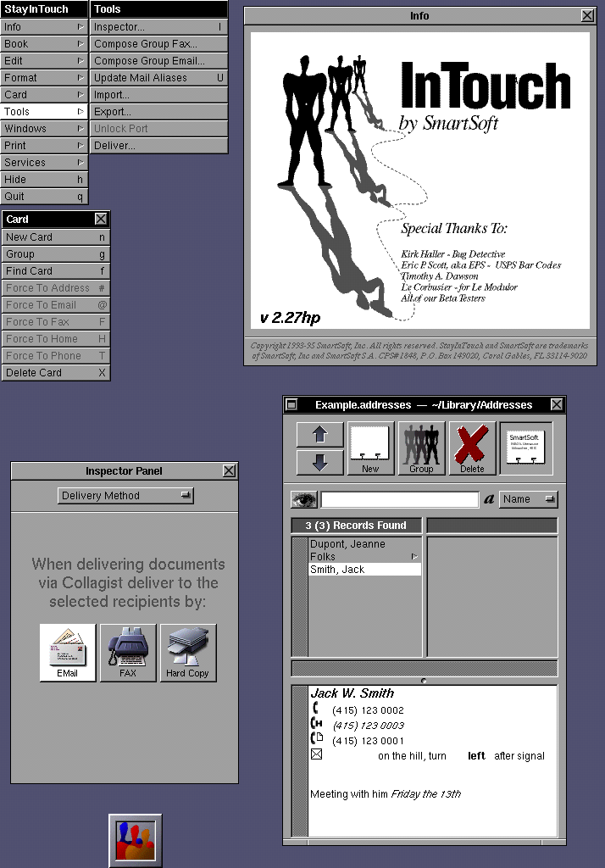Choose Hide from the main menu
This screenshot has width=605, height=868.
(x=44, y=180)
